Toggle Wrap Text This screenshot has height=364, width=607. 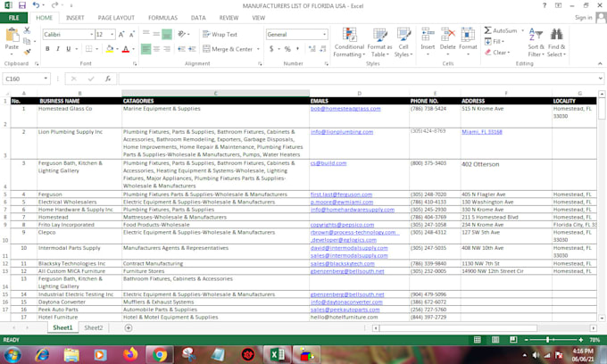[x=220, y=35]
